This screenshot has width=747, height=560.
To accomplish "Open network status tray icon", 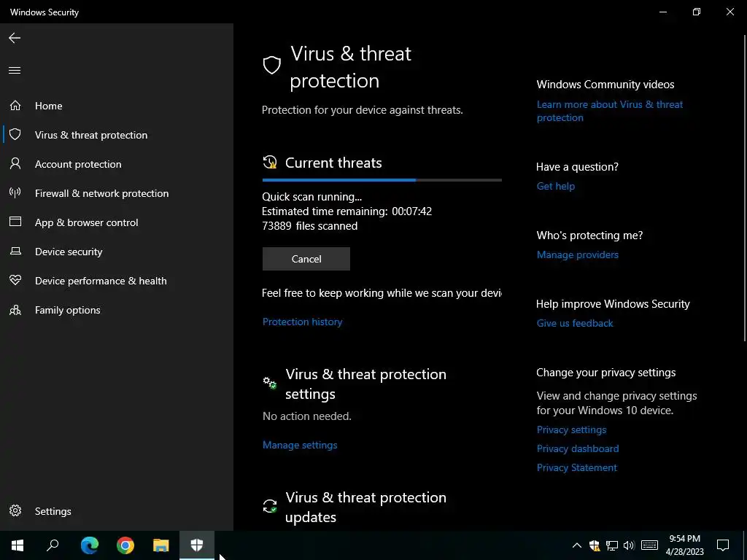I will pyautogui.click(x=612, y=545).
